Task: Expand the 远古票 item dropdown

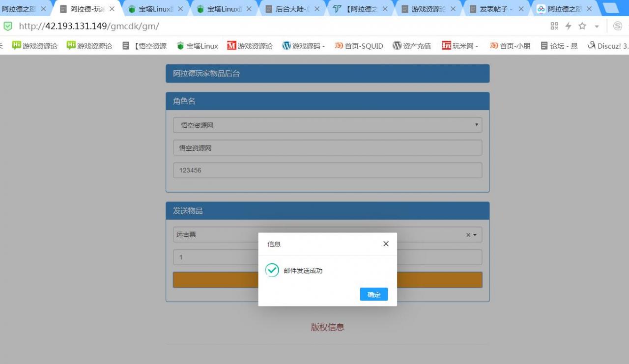Action: tap(475, 234)
